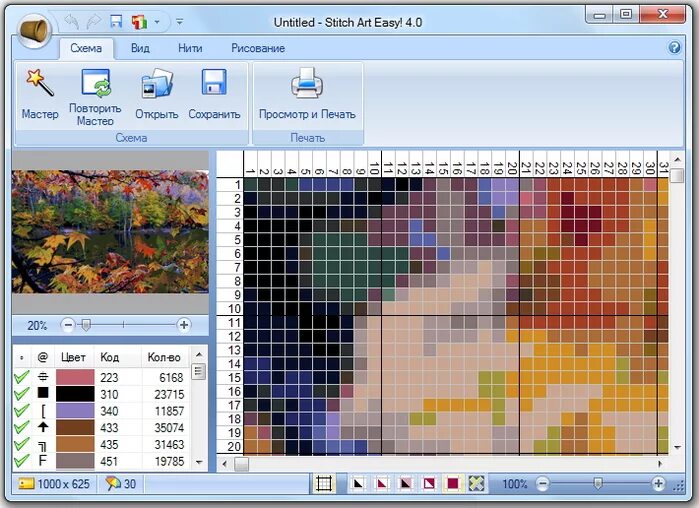
Task: Switch to the Вид ribbon tab
Action: click(x=140, y=48)
